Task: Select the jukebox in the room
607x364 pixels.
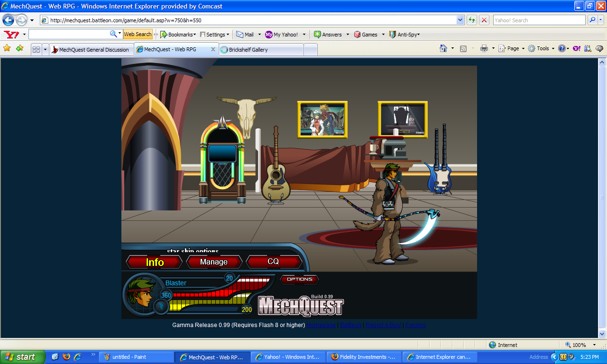Action: 222,161
